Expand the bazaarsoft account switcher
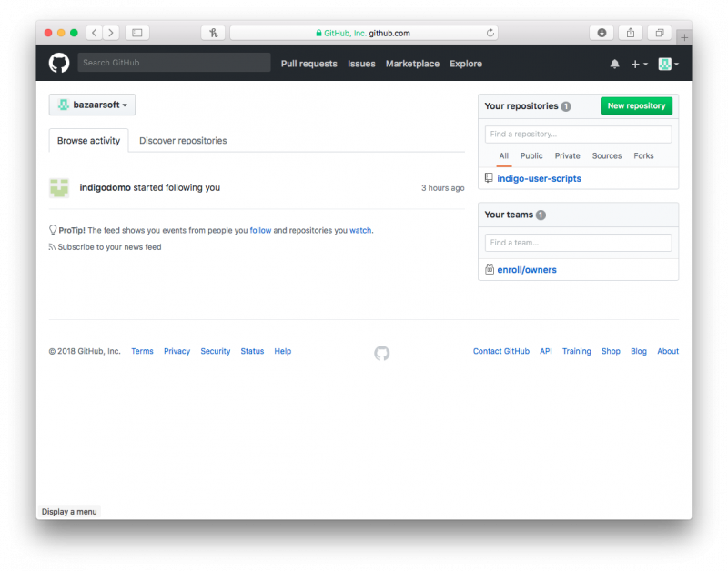Screen dimensions: 728x571 (x=92, y=105)
